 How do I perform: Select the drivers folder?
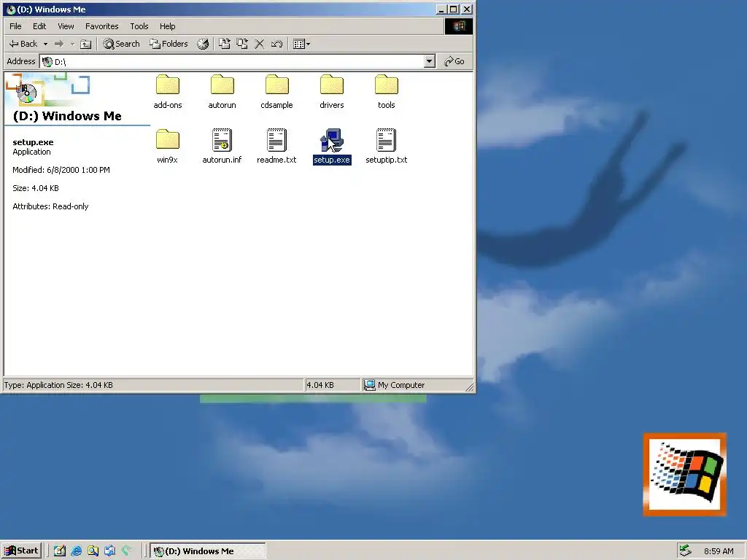pos(332,91)
